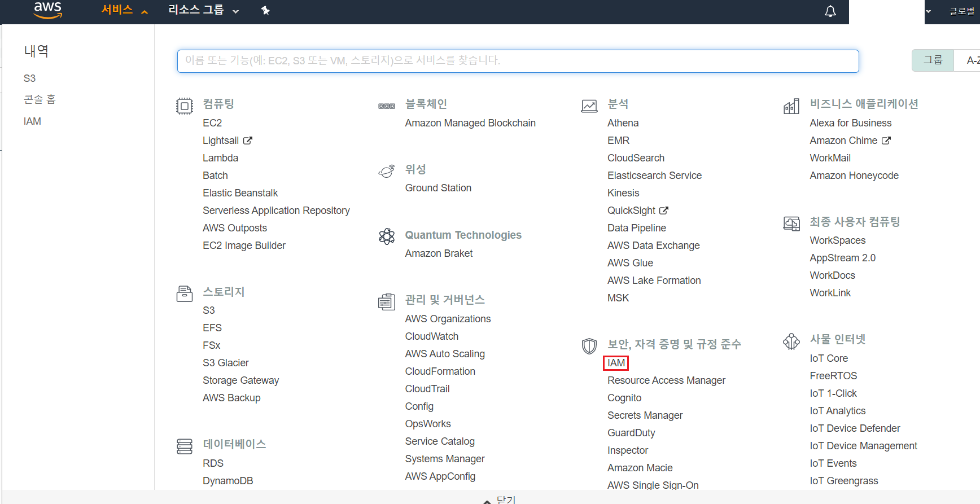Click the 컴퓨팅 compute chip icon
The height and width of the screenshot is (504, 980).
coord(185,106)
